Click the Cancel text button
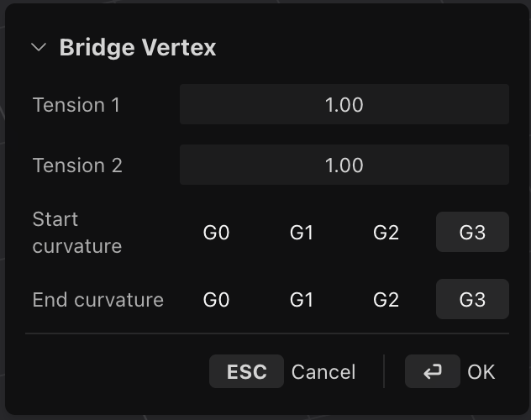Screen dimensions: 531x420 click(x=323, y=371)
